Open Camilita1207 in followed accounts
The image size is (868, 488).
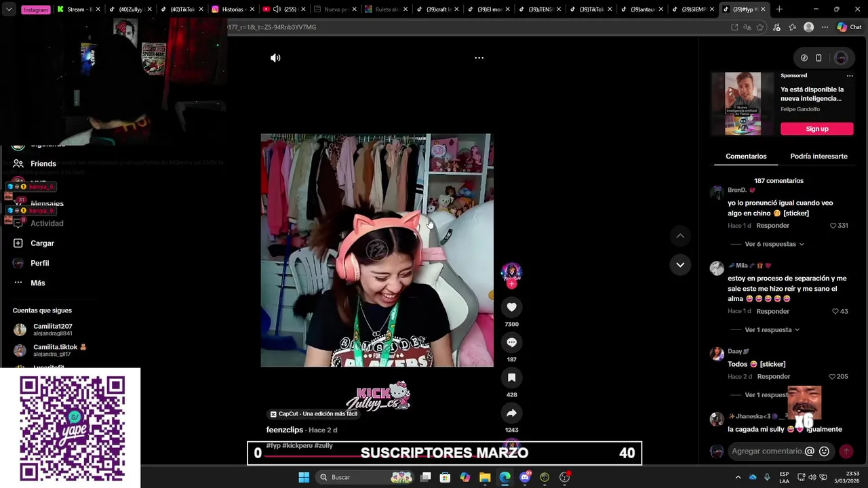click(x=53, y=329)
